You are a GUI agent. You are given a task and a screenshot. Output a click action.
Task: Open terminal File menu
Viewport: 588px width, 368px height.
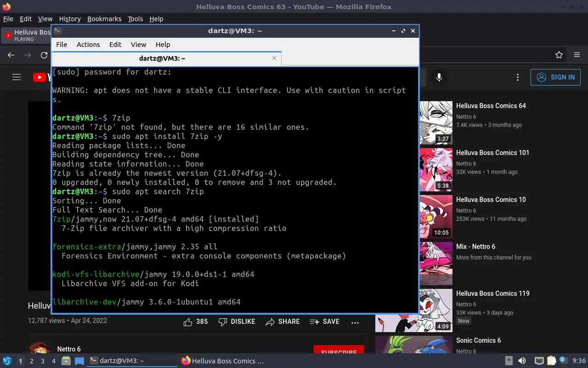[x=62, y=45]
